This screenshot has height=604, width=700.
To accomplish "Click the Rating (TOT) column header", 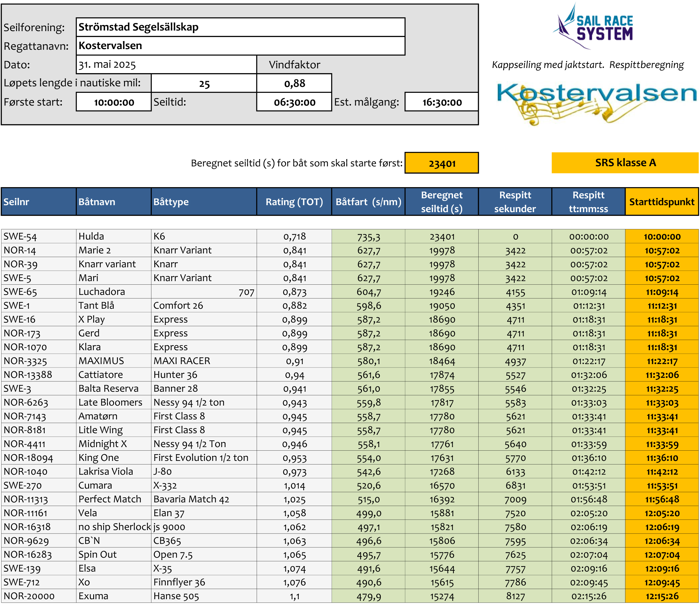I will coord(294,202).
